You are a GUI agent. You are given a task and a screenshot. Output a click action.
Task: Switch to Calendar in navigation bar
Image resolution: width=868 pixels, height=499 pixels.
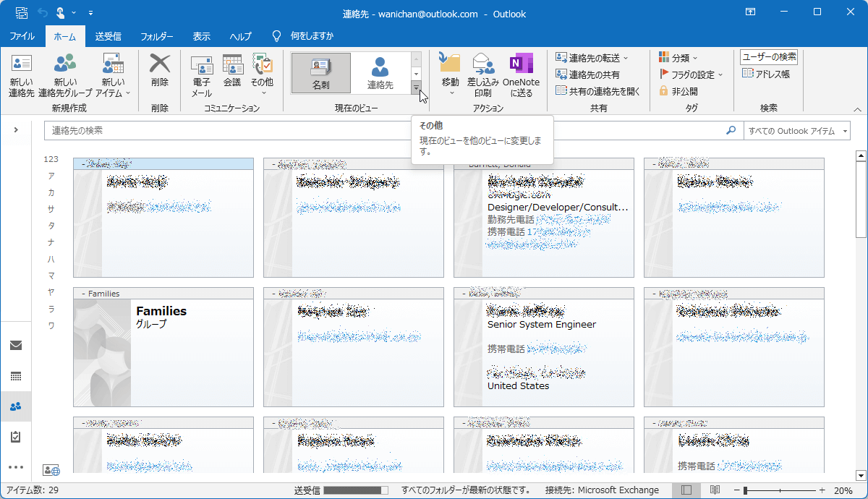tap(16, 376)
